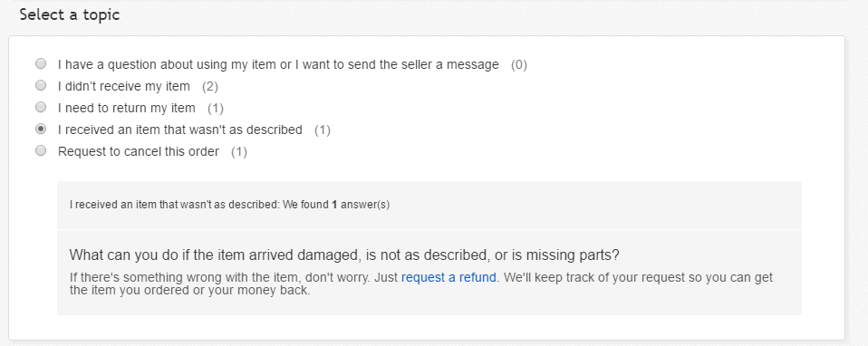The image size is (868, 346).
Task: Click the "I need to return my item" label text
Action: coord(127,108)
